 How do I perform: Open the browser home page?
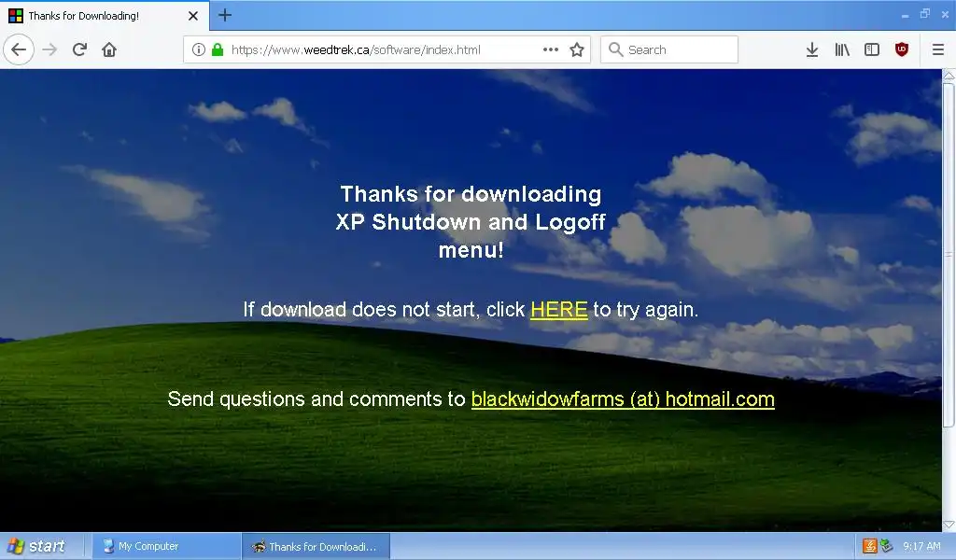tap(109, 50)
